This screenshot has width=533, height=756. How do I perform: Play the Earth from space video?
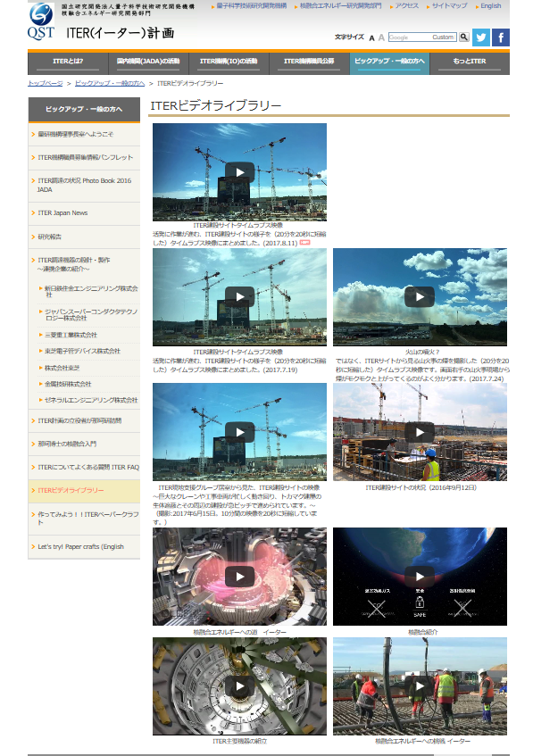point(420,577)
